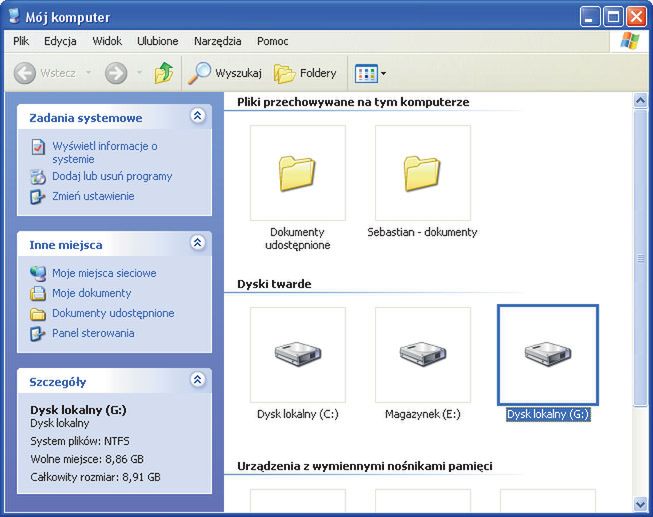Select Dysk lokalny (G:) drive icon

(548, 355)
